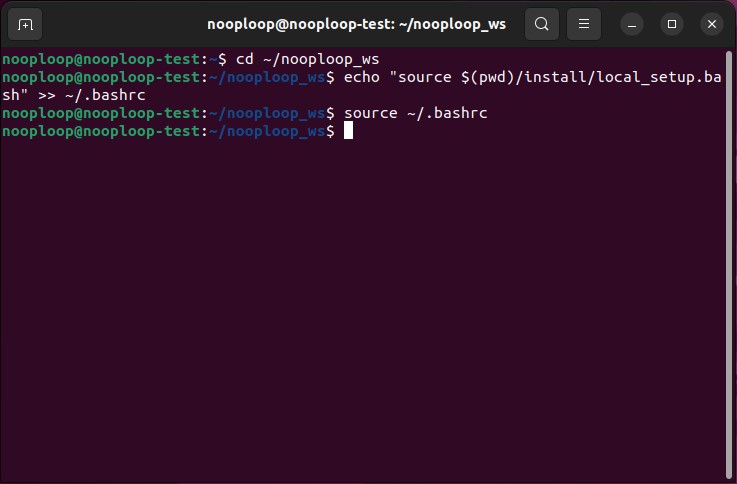Click the path '~/nooploop_ws' in last prompt

(268, 131)
